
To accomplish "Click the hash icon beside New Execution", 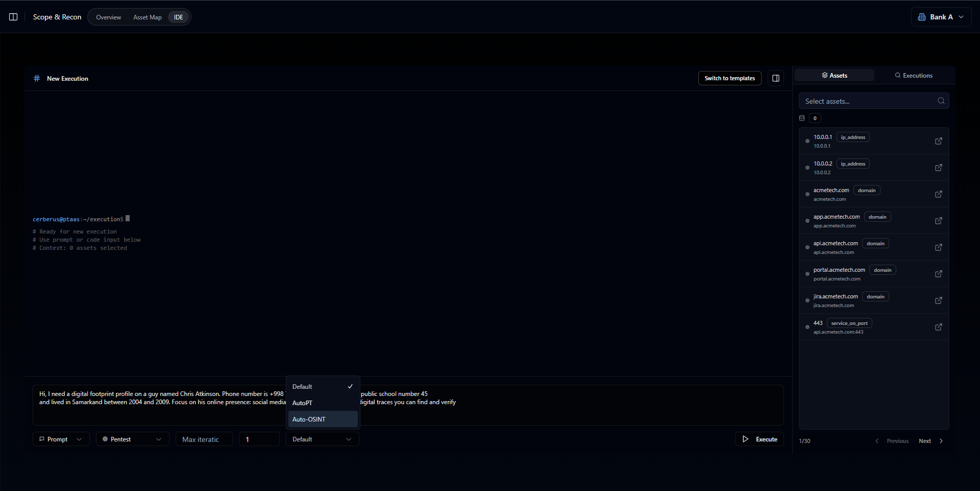I will coord(37,78).
